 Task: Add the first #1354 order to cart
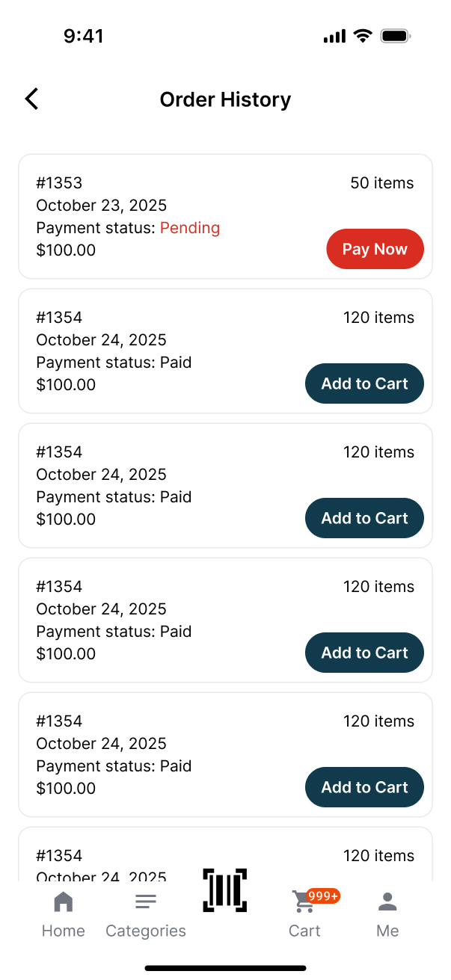(x=364, y=383)
